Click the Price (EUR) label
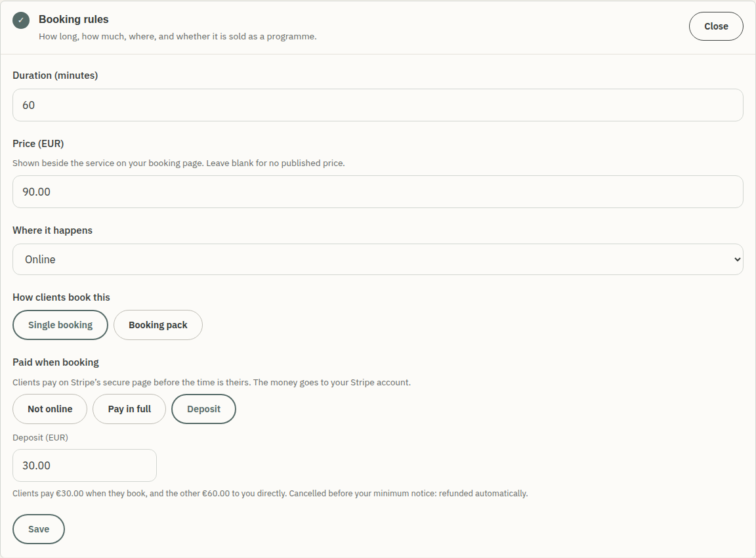Image resolution: width=756 pixels, height=558 pixels. click(38, 144)
